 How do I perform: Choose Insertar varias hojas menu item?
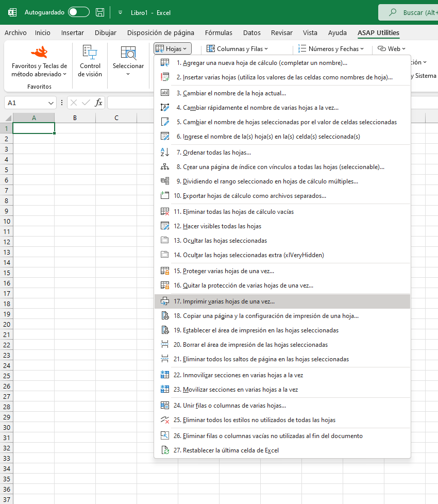(x=282, y=77)
